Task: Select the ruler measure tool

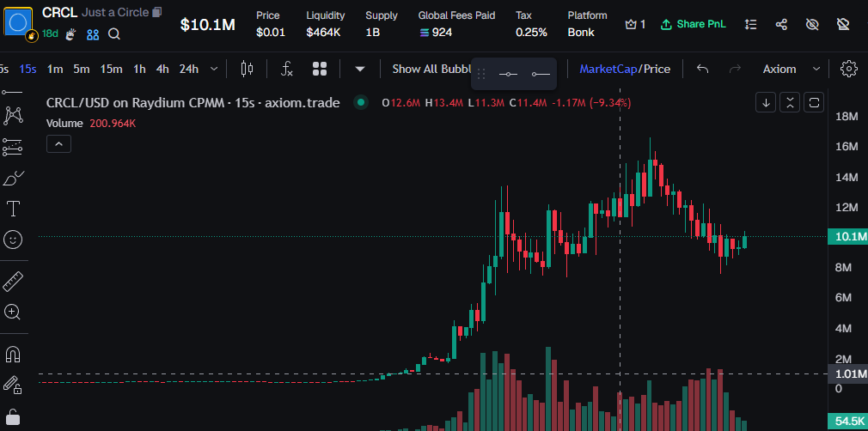Action: [13, 281]
